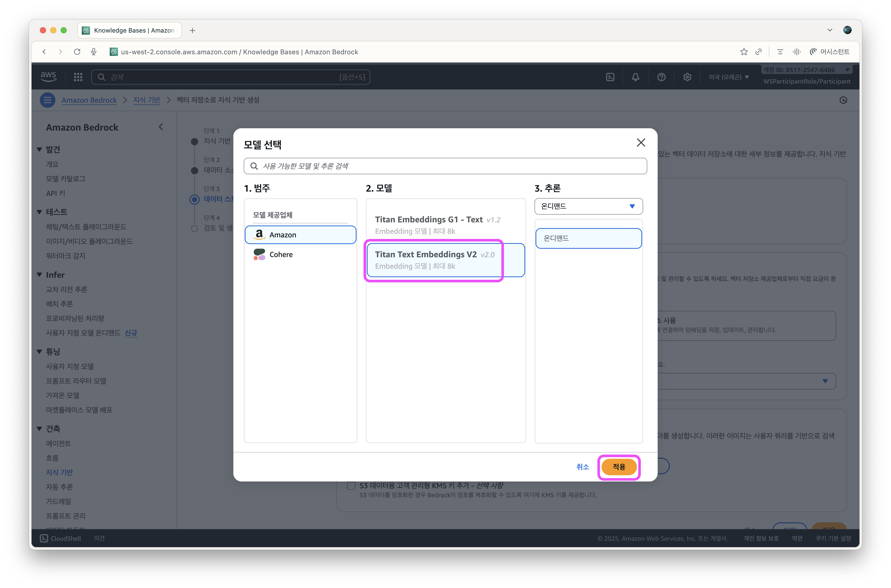Follow the 지식 기반 breadcrumb link
891x588 pixels.
click(x=147, y=100)
